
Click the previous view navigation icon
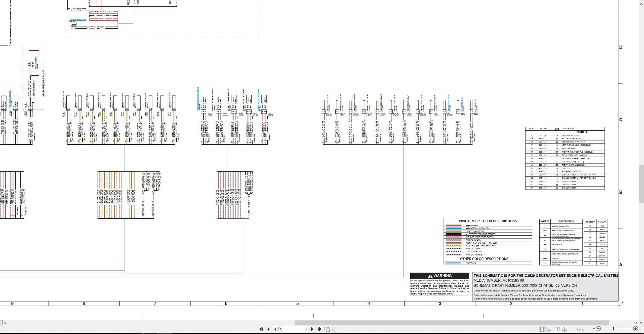click(327, 329)
